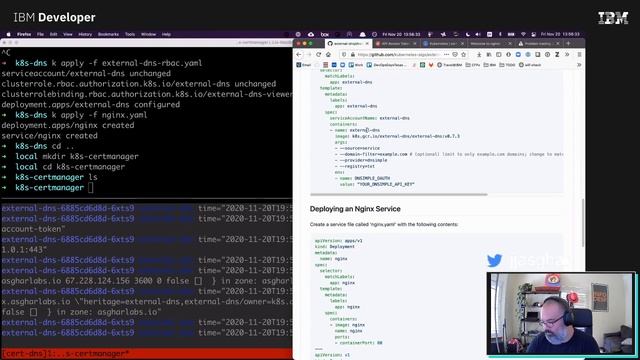Open the History menu

pos(85,34)
